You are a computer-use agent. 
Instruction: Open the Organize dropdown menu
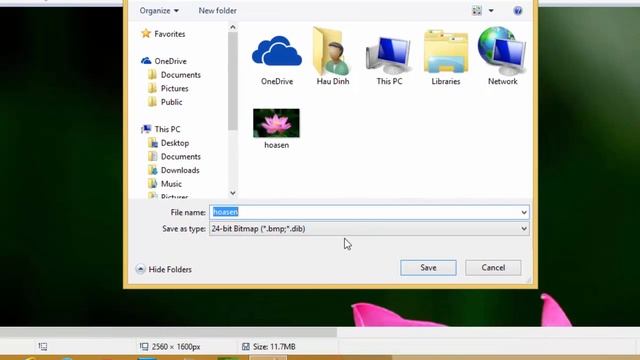(x=159, y=11)
